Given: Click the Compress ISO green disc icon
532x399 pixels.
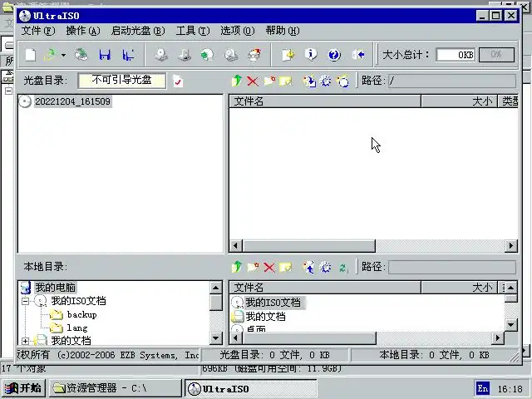Looking at the screenshot, I should pyautogui.click(x=207, y=55).
